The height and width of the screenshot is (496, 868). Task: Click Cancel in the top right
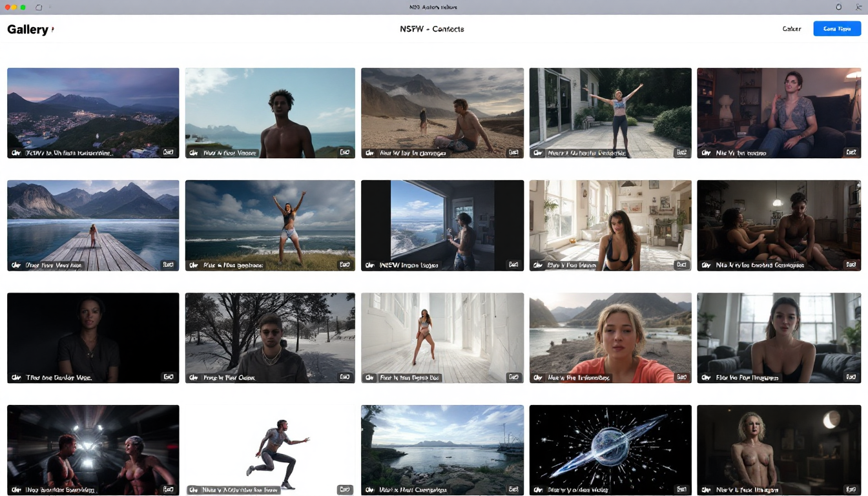pos(790,29)
